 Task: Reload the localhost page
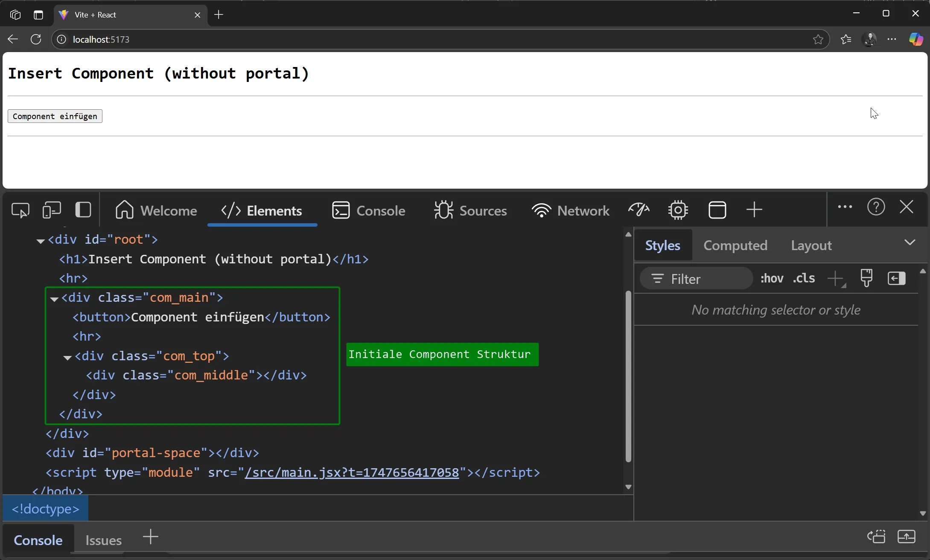[x=36, y=39]
